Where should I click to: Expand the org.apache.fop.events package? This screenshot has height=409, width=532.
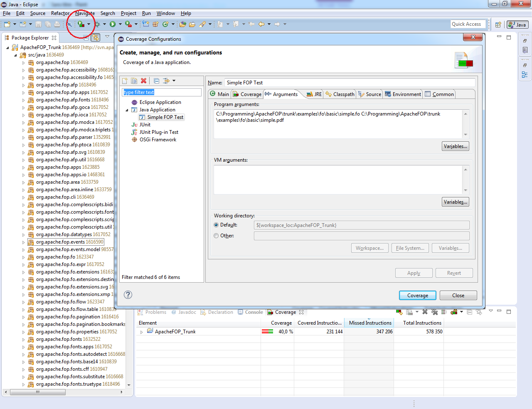(x=23, y=242)
